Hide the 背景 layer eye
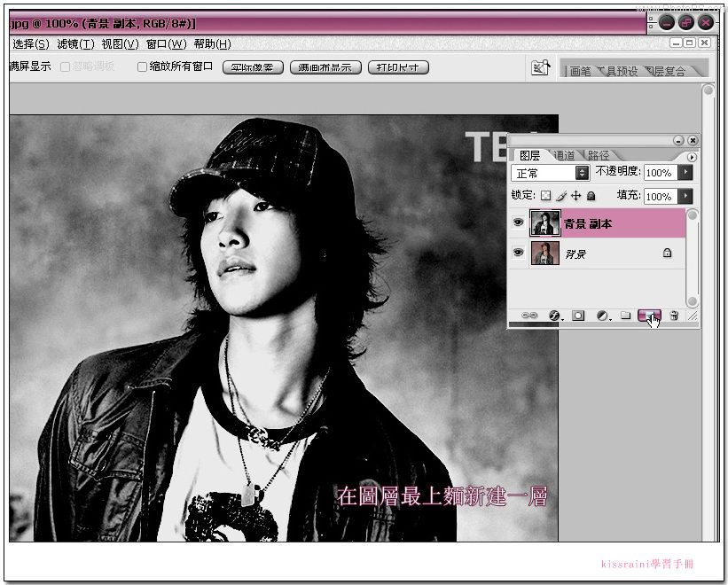The height and width of the screenshot is (585, 728). click(x=518, y=253)
